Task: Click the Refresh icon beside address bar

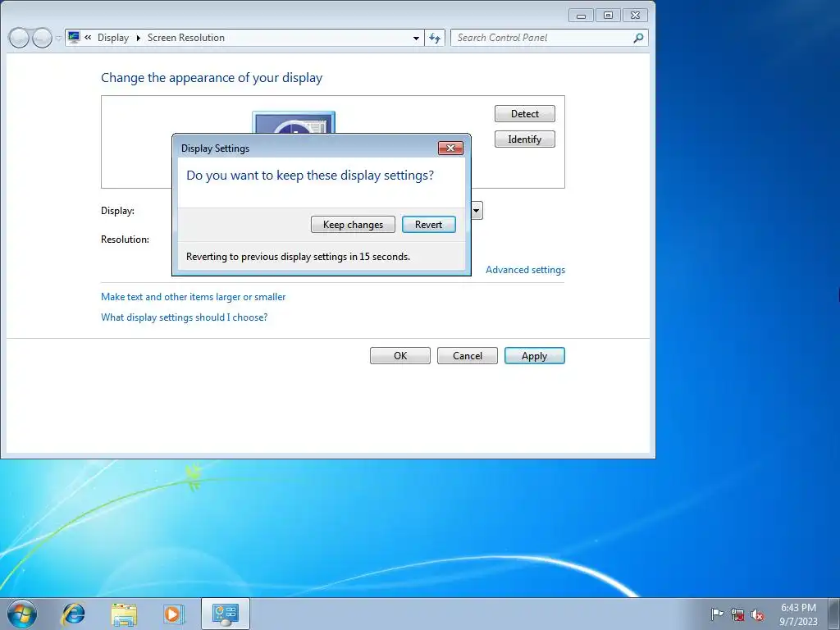Action: [435, 38]
